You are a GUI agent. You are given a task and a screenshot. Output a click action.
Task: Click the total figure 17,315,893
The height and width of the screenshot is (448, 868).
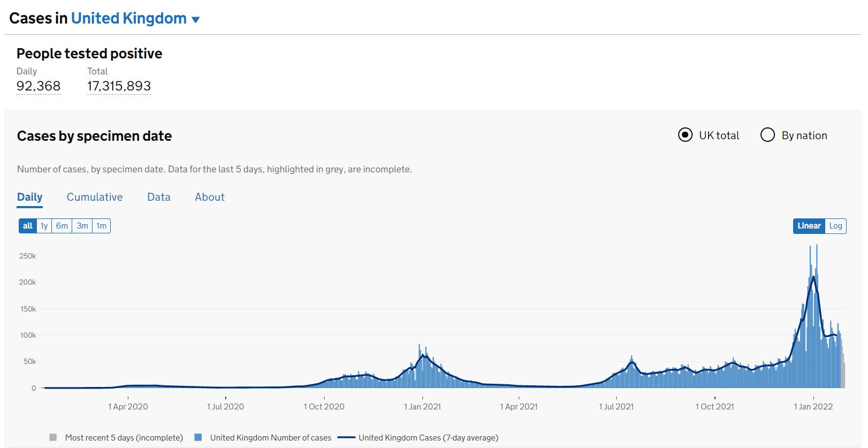[x=119, y=86]
